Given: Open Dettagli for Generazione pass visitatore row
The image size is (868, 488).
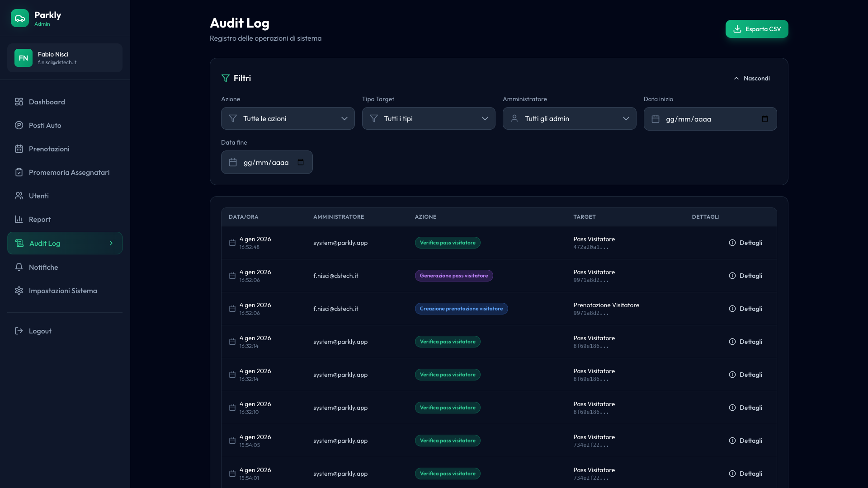Looking at the screenshot, I should click(745, 276).
